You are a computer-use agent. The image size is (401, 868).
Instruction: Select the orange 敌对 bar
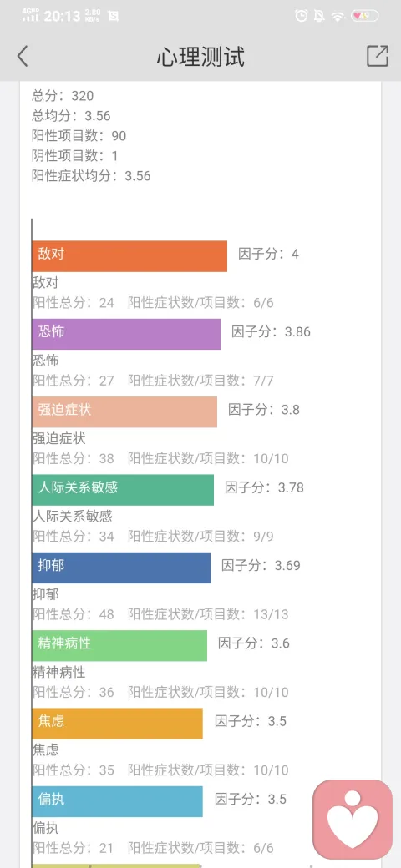tap(129, 256)
